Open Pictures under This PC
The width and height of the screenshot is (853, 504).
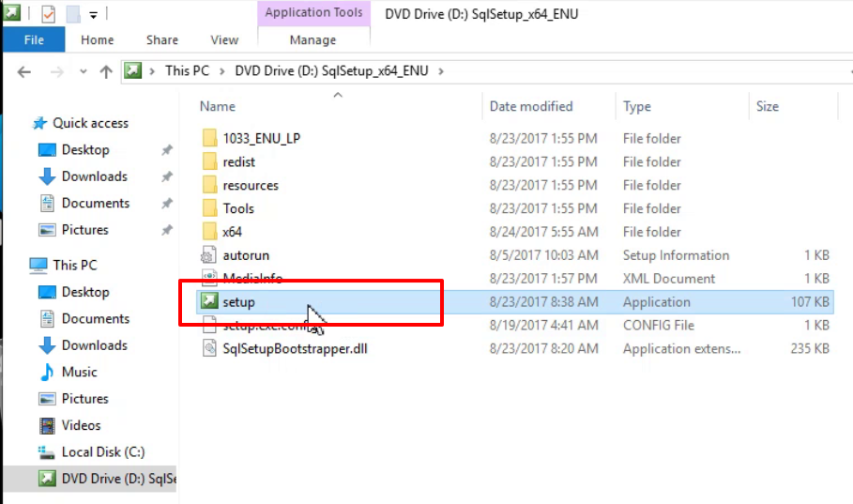pyautogui.click(x=84, y=398)
